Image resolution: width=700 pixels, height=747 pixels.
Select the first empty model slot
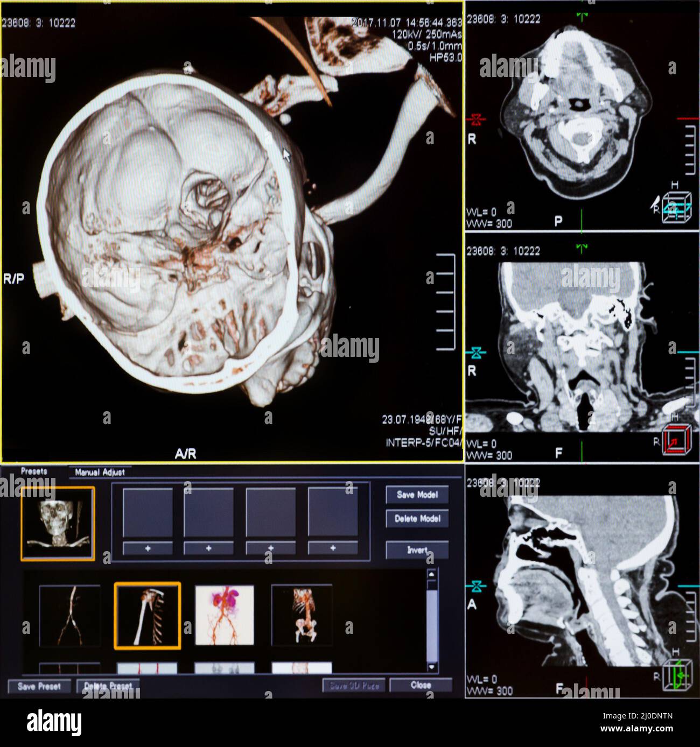148,512
